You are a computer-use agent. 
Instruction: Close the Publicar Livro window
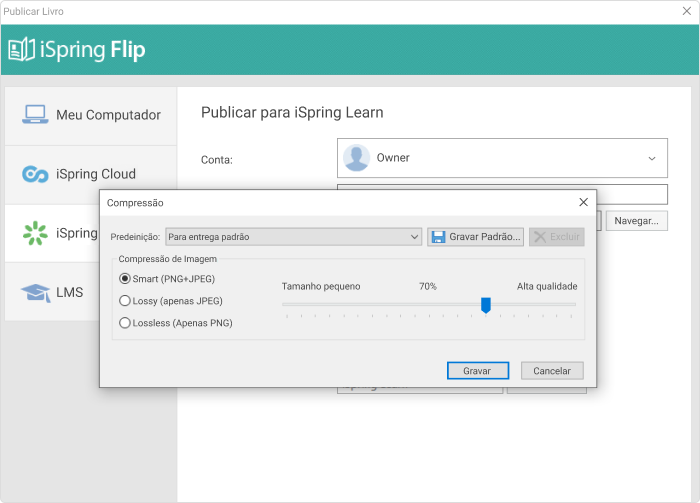687,11
